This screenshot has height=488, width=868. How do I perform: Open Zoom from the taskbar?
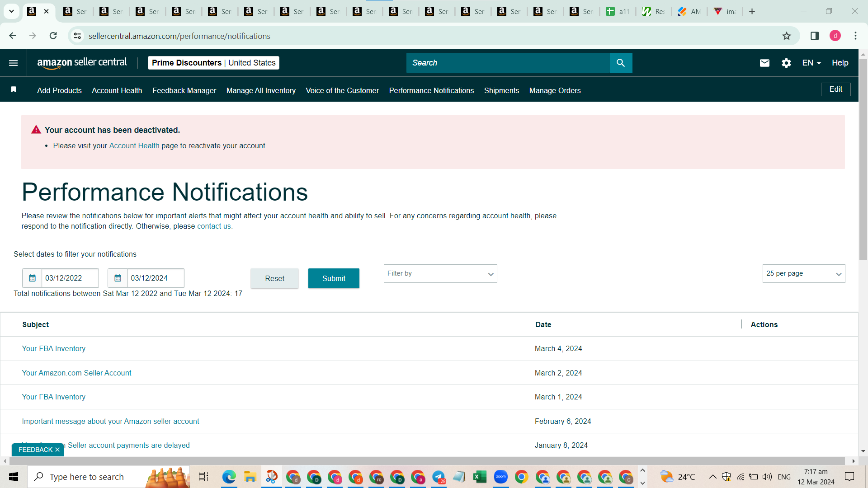coord(500,477)
